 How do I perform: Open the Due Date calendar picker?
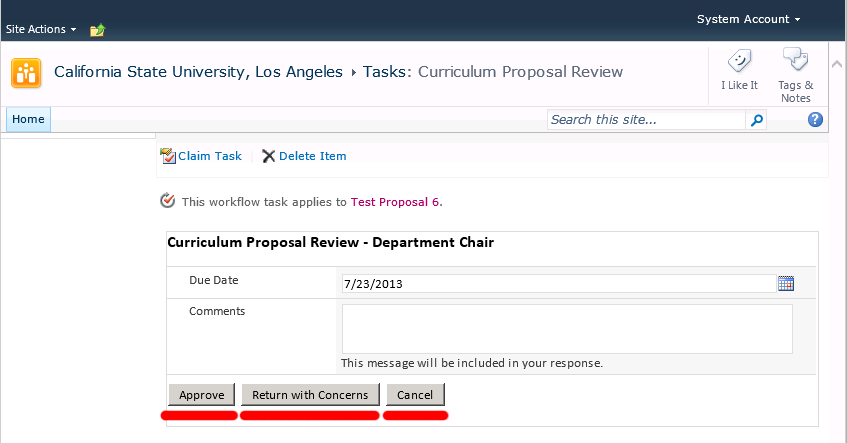786,283
